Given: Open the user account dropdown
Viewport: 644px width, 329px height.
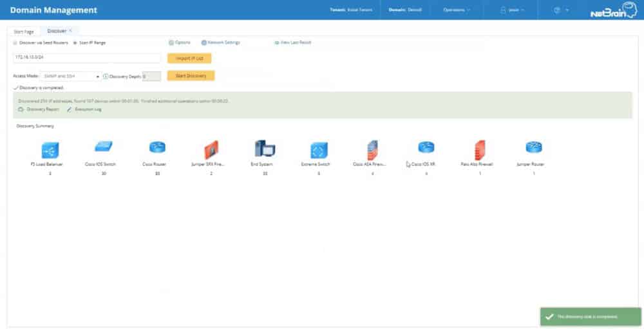Looking at the screenshot, I should tap(516, 10).
